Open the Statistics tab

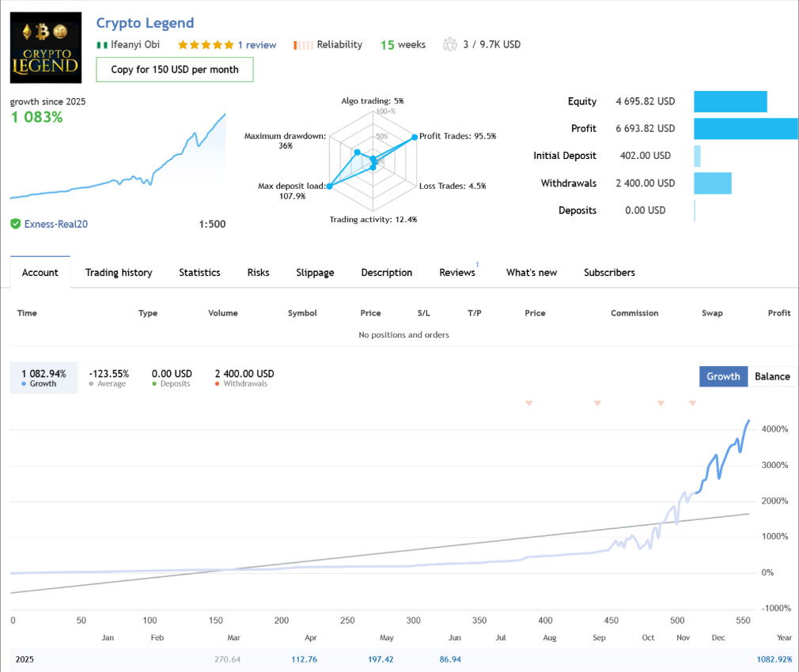point(199,273)
